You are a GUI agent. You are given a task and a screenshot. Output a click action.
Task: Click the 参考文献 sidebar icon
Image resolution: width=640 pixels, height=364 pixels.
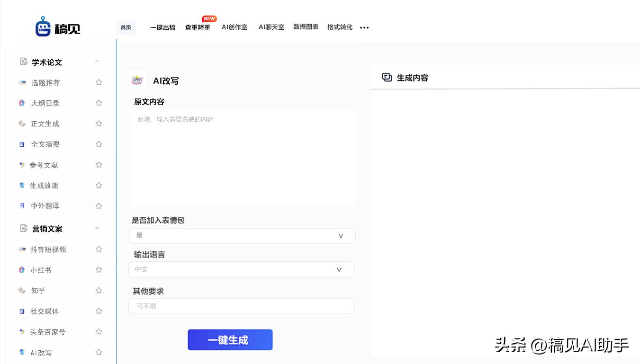click(22, 165)
